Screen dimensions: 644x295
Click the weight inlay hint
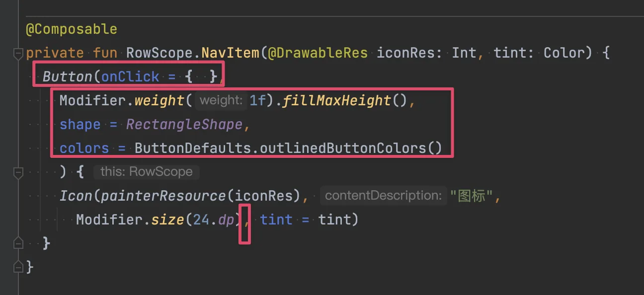point(221,100)
